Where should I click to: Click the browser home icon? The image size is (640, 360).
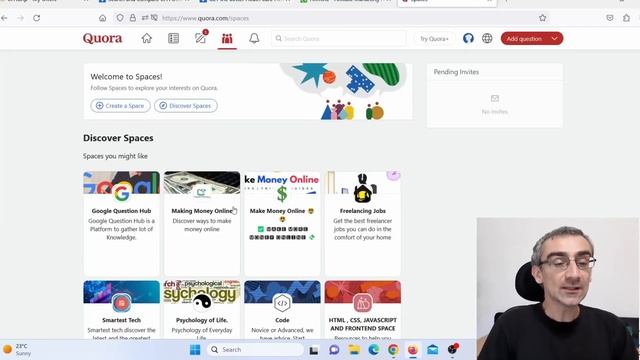pos(103,18)
